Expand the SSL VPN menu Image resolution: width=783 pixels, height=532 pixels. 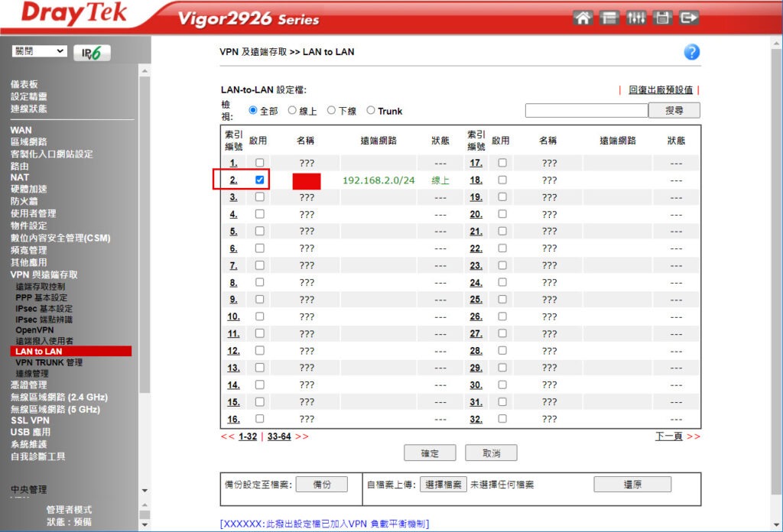pyautogui.click(x=30, y=420)
